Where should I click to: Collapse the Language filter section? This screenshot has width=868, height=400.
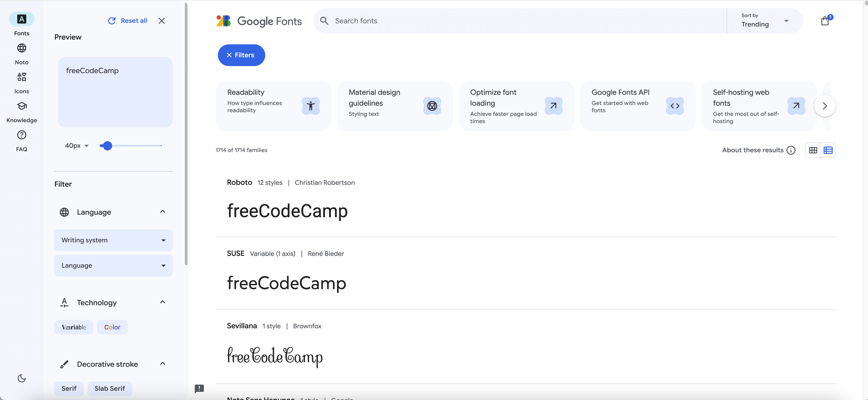pyautogui.click(x=162, y=212)
